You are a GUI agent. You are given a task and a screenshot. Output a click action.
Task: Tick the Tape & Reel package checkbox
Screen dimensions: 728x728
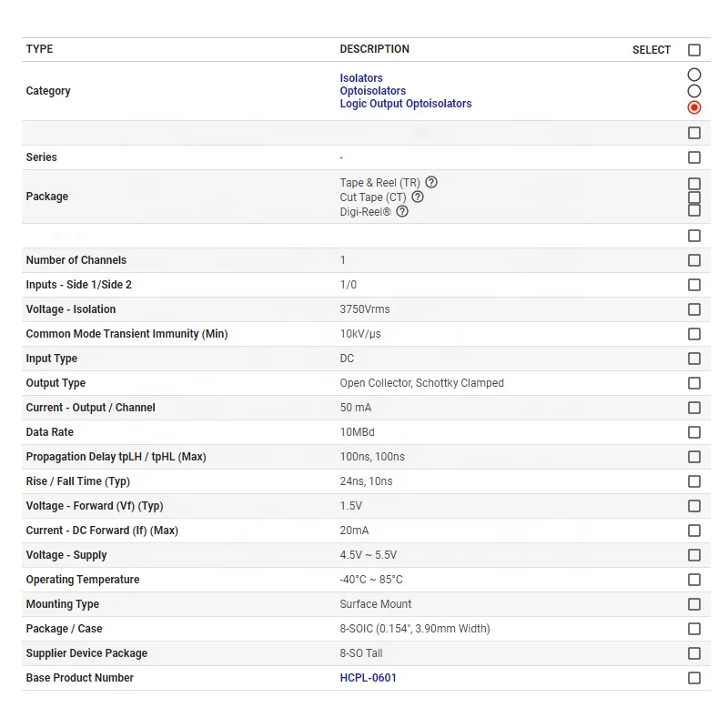pos(694,184)
